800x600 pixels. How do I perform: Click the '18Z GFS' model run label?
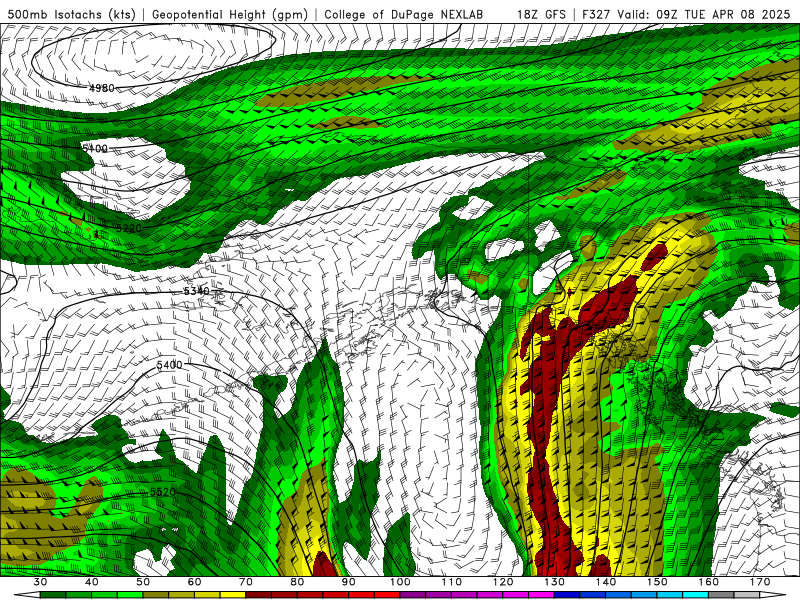pyautogui.click(x=541, y=14)
